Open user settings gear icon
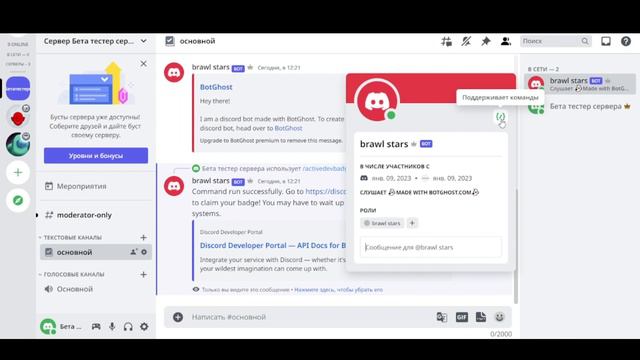The width and height of the screenshot is (640, 360). 144,327
